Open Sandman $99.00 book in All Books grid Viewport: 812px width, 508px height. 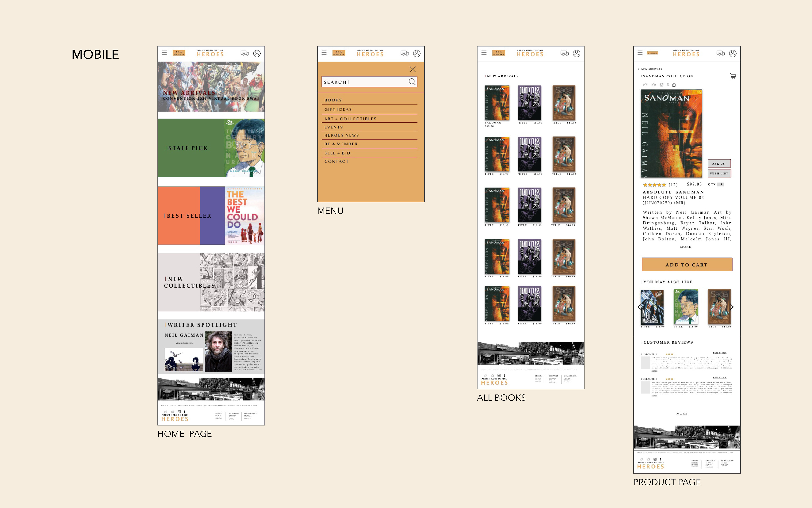click(x=497, y=103)
